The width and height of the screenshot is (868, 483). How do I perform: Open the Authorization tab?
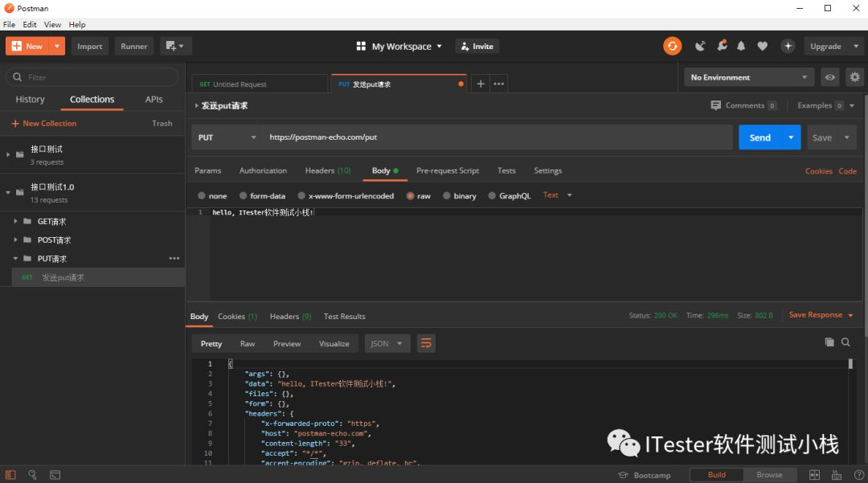[263, 170]
